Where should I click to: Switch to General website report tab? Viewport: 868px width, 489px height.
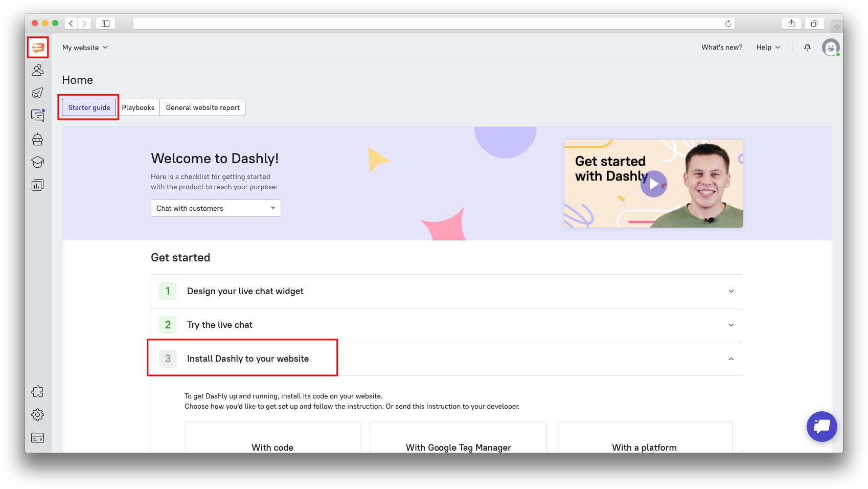click(203, 107)
